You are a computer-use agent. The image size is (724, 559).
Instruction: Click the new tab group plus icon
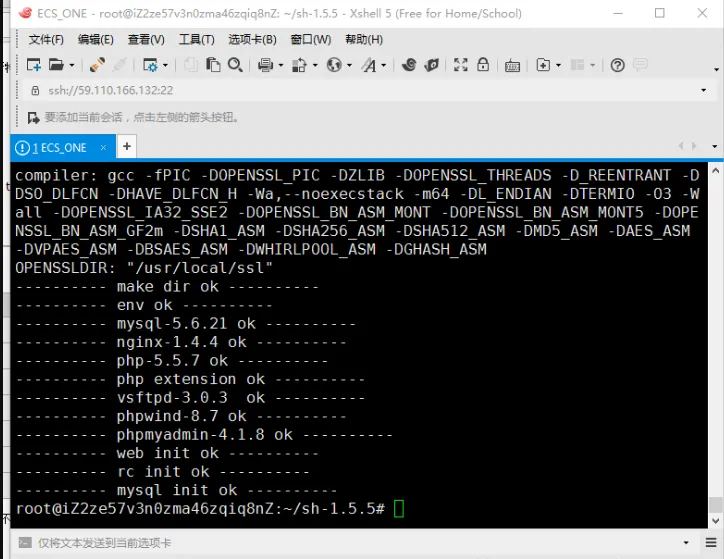click(543, 65)
